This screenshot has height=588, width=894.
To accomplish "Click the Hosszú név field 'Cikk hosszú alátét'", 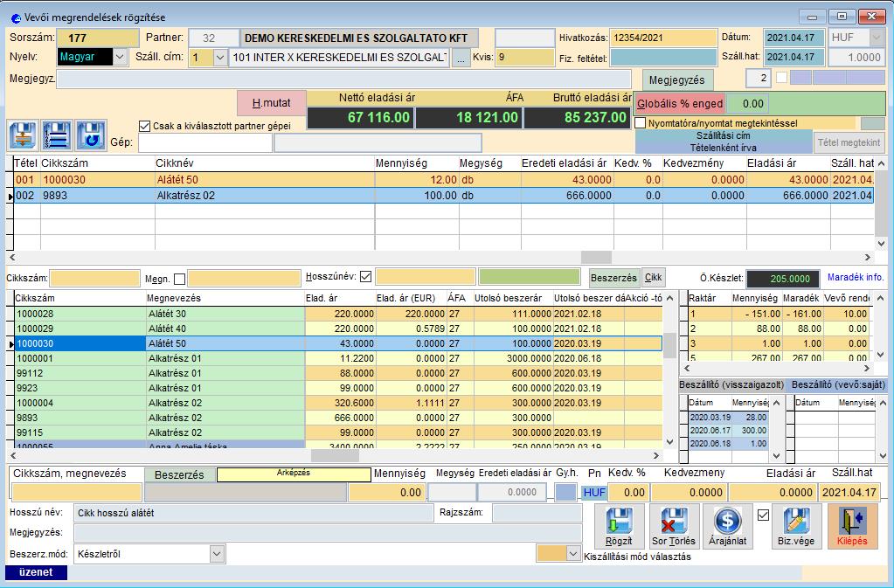I will coord(253,513).
